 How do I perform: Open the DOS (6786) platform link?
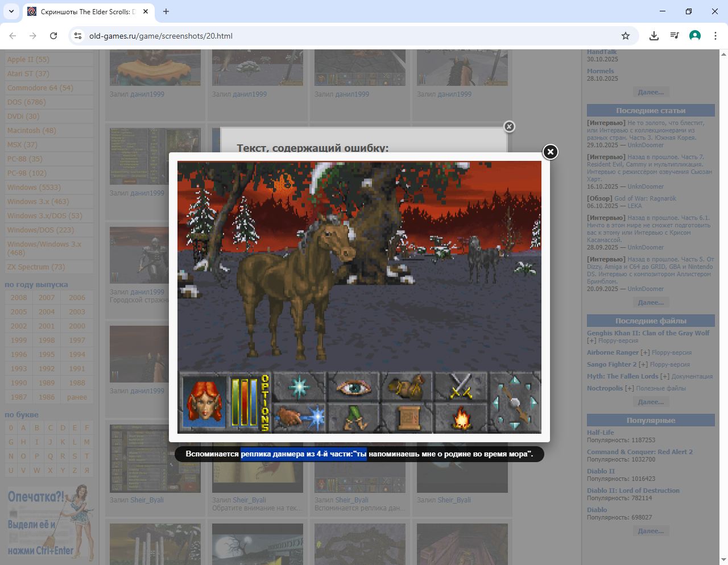pyautogui.click(x=26, y=102)
